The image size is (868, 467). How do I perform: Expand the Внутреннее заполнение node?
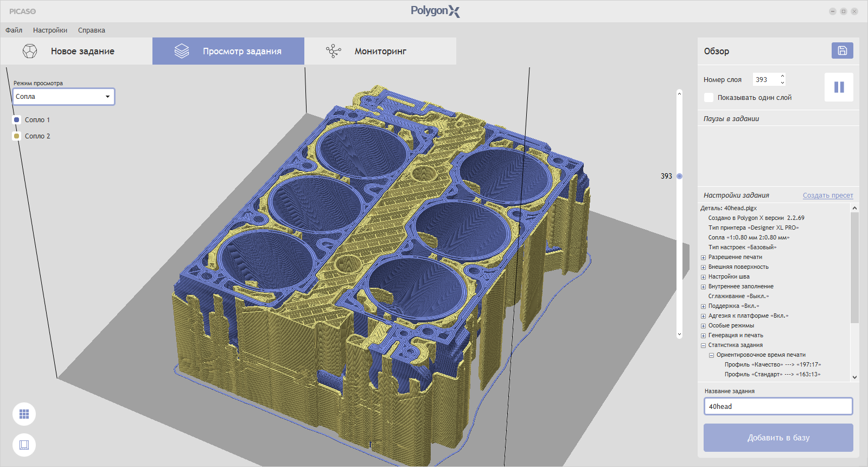[x=703, y=287]
